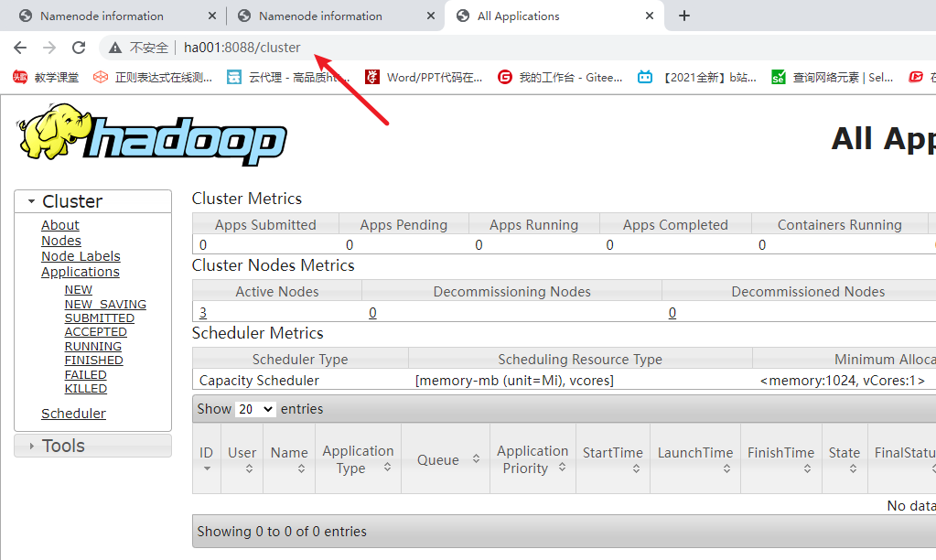The height and width of the screenshot is (560, 936).
Task: Click the Apps Submitted header
Action: point(265,224)
